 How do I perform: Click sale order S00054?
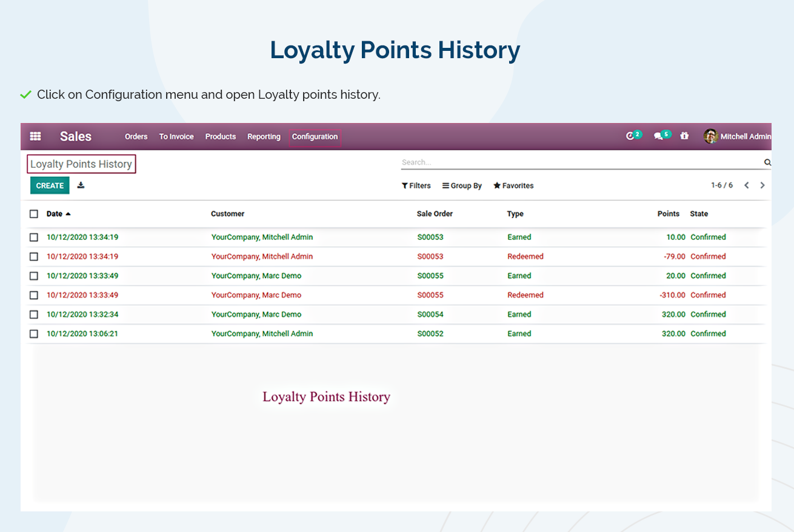pos(430,314)
